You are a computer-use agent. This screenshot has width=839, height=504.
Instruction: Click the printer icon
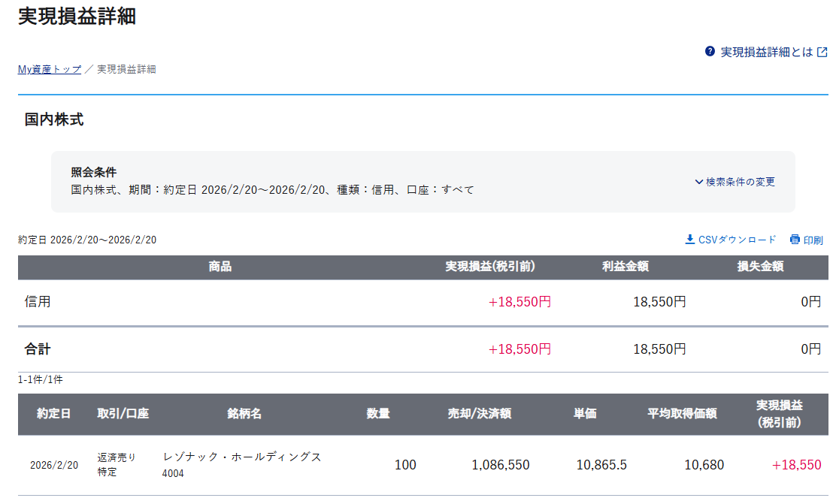point(795,240)
